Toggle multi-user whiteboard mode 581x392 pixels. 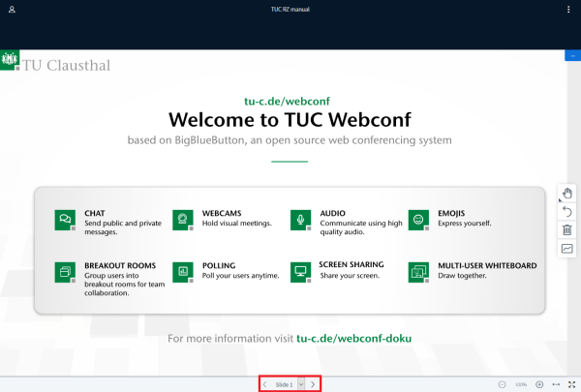tap(567, 249)
